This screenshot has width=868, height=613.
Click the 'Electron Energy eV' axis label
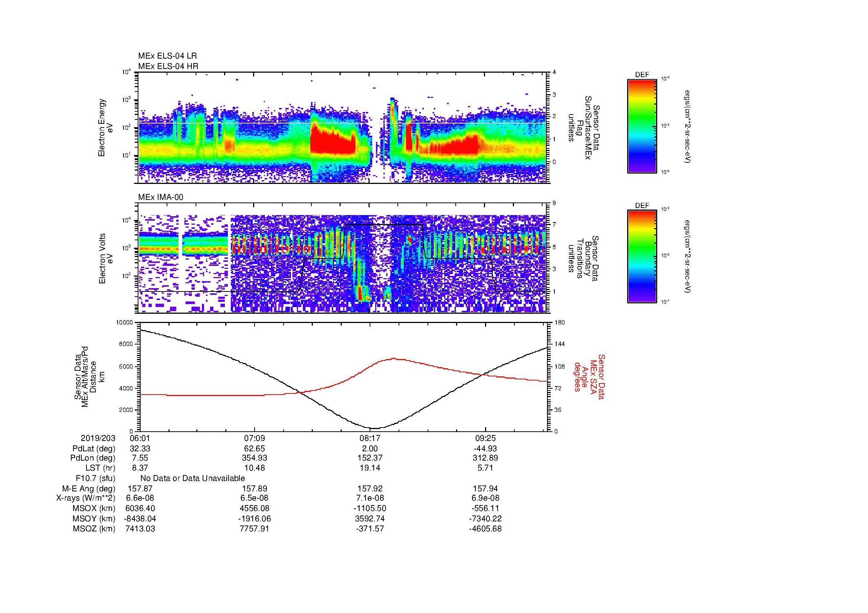(x=106, y=128)
